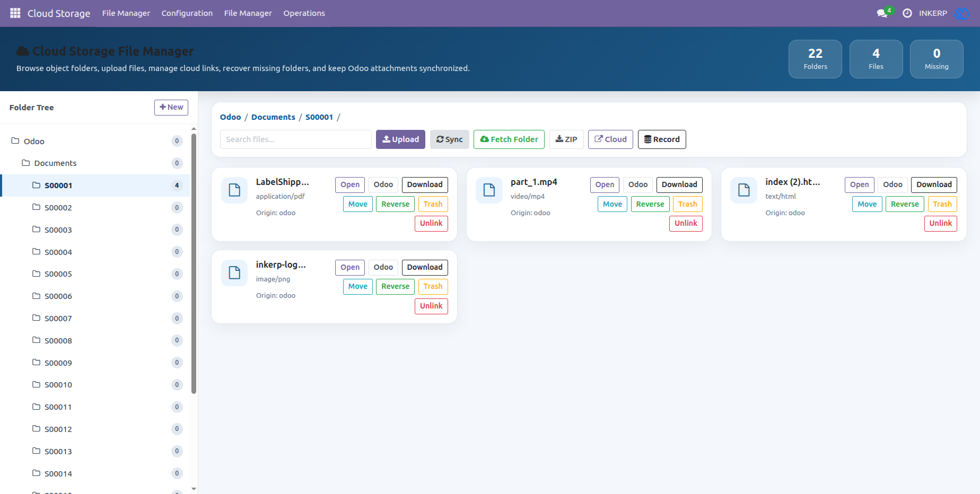Click the user avatar icon next to INKERP
This screenshot has width=980, height=494.
(961, 13)
